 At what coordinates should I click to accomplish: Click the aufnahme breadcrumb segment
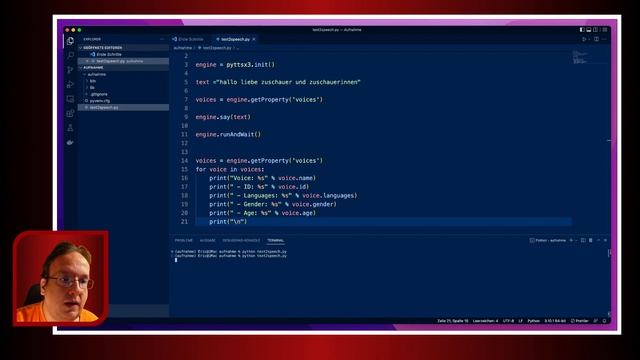point(183,48)
